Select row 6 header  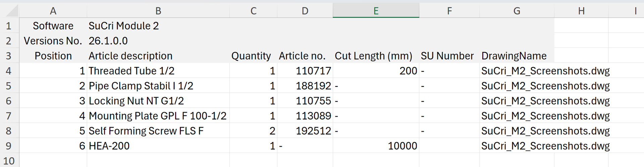pos(9,101)
